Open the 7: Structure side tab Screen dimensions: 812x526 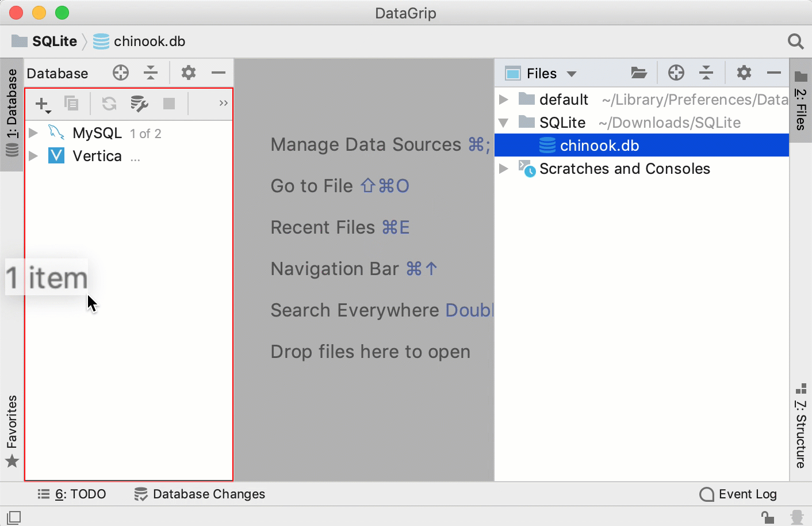point(800,426)
